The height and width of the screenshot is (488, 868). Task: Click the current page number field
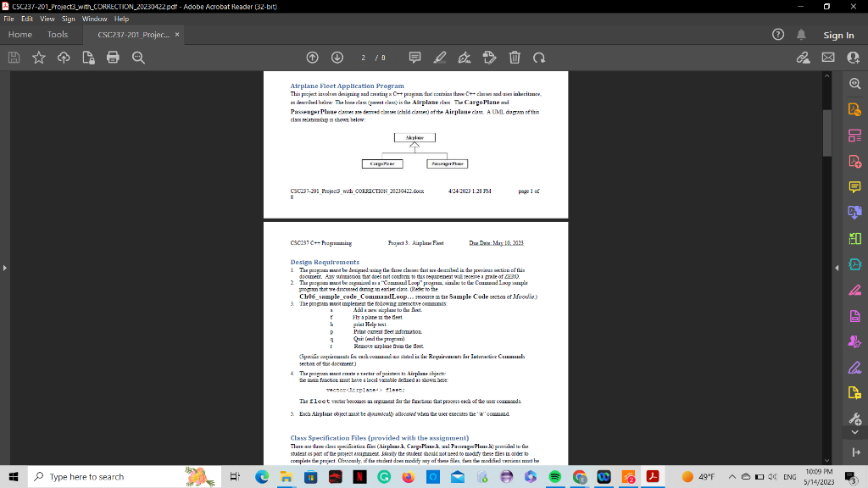point(363,58)
